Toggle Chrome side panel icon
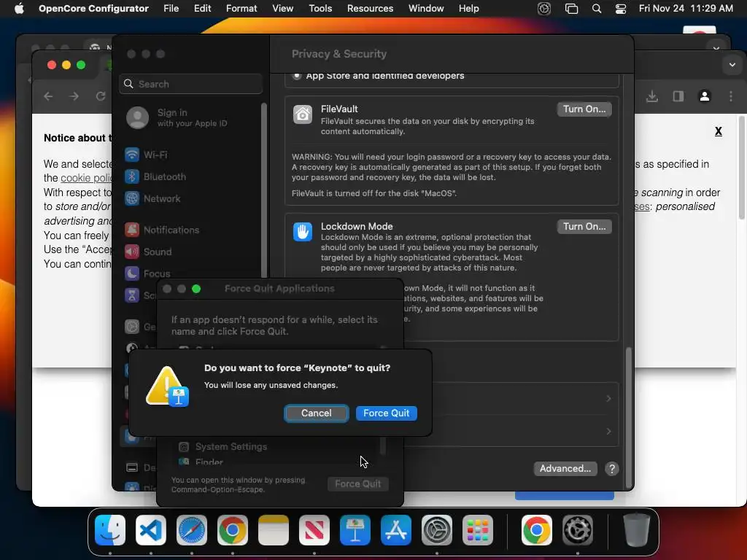The height and width of the screenshot is (560, 747). (678, 96)
